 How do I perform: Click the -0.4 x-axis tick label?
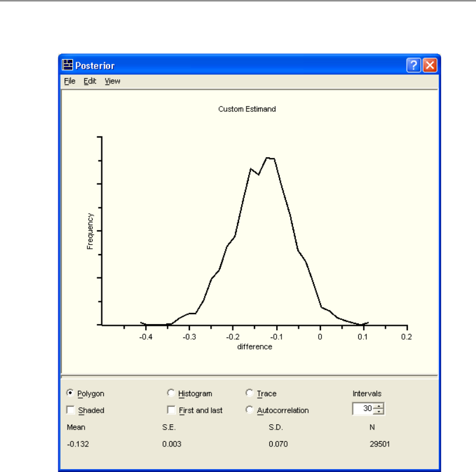(146, 337)
